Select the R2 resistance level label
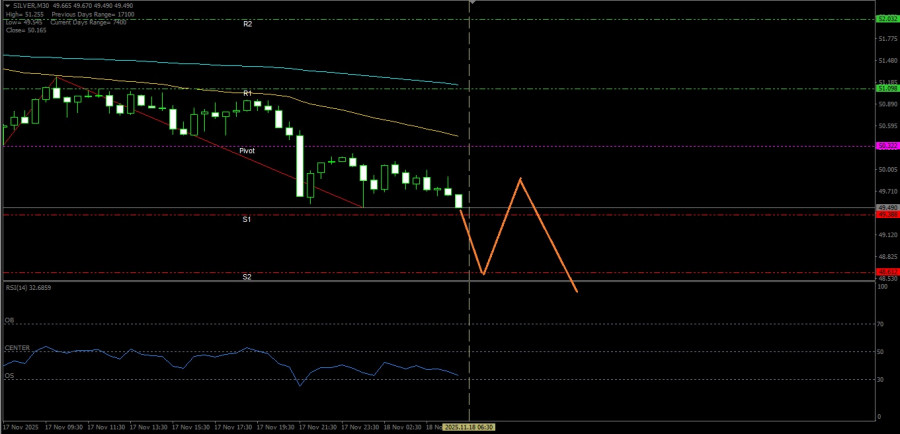900x434 pixels. [x=247, y=25]
